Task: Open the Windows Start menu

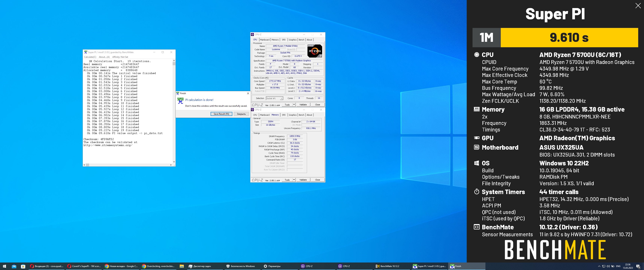Action: click(4, 266)
